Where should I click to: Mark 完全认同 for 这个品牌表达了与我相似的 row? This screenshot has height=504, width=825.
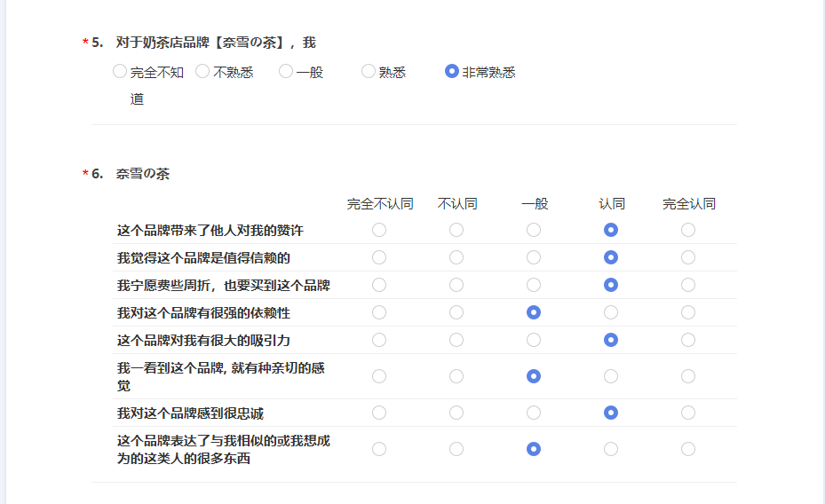coord(688,449)
